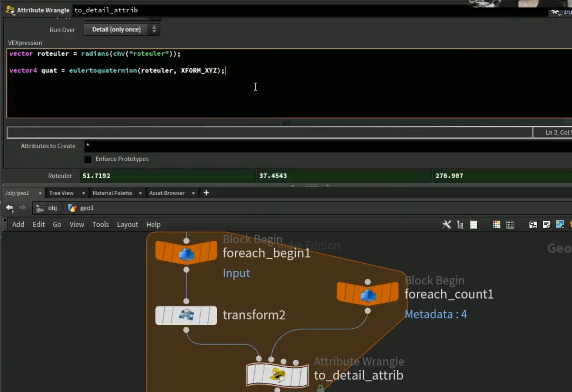
Task: Add a new pane tab with plus
Action: [206, 193]
